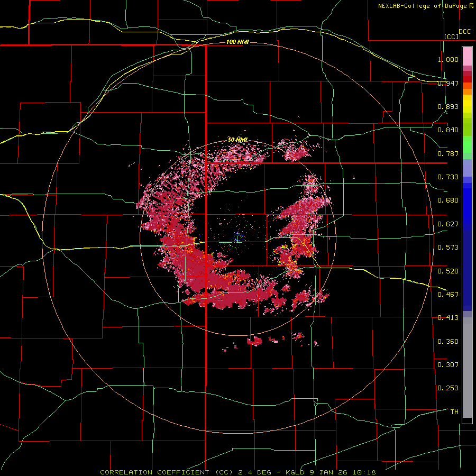Click the 0.520 scale value
Screen dimensions: 476x476
click(x=448, y=271)
